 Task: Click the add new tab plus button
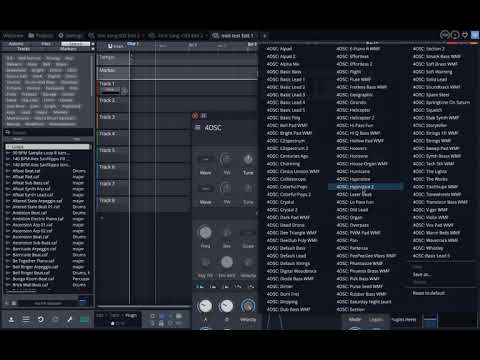point(265,36)
